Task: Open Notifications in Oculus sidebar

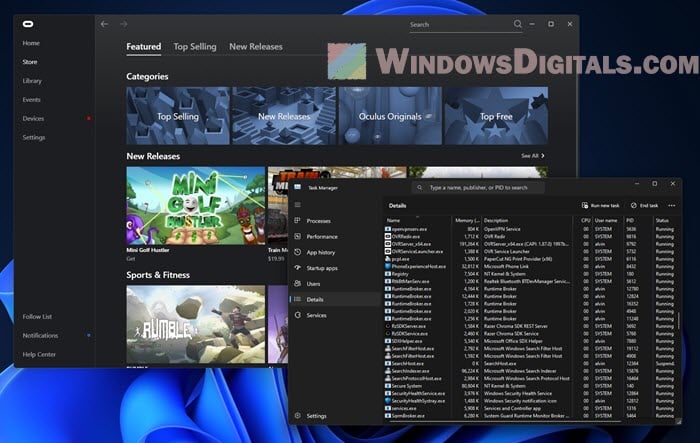Action: point(40,335)
